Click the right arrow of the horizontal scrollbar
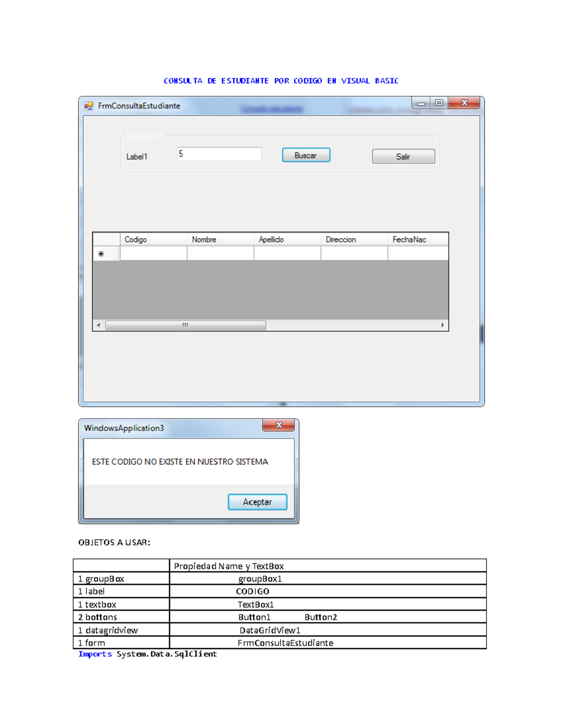Viewport: 563px width, 728px height. point(443,324)
